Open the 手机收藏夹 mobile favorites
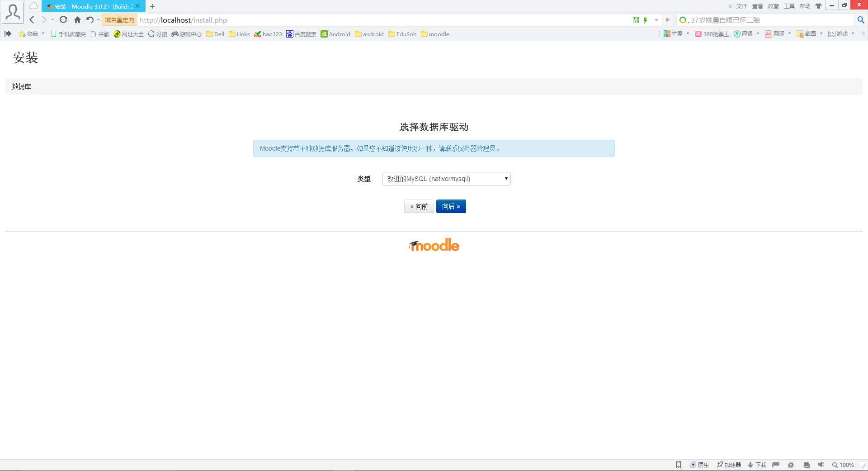The height and width of the screenshot is (471, 868). point(68,34)
